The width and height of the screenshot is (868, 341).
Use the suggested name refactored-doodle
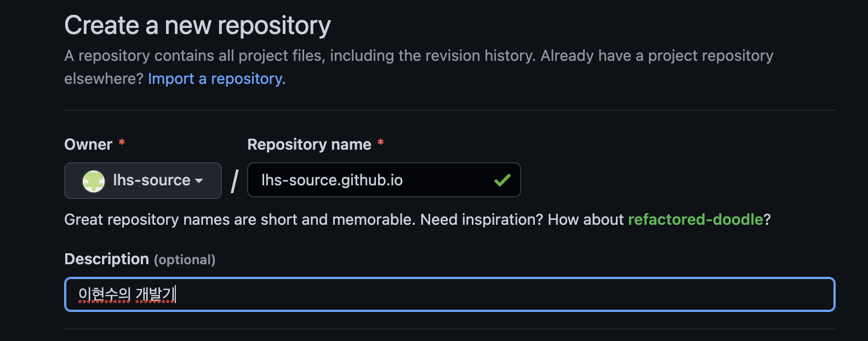pos(695,220)
